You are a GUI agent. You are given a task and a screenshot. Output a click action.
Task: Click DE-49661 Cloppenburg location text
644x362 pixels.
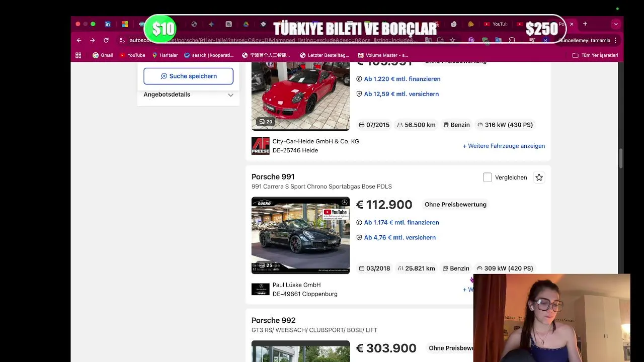305,294
